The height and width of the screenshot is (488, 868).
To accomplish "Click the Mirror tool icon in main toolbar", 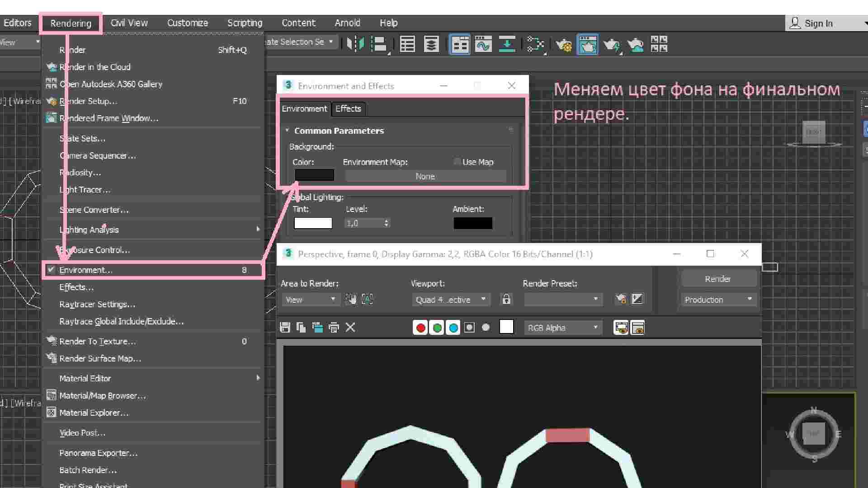I will click(x=355, y=44).
